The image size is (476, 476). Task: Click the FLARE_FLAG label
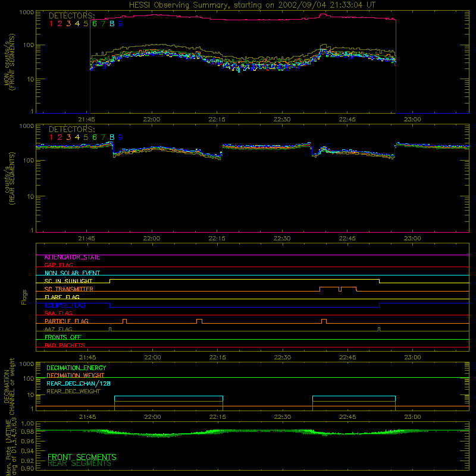tap(62, 297)
